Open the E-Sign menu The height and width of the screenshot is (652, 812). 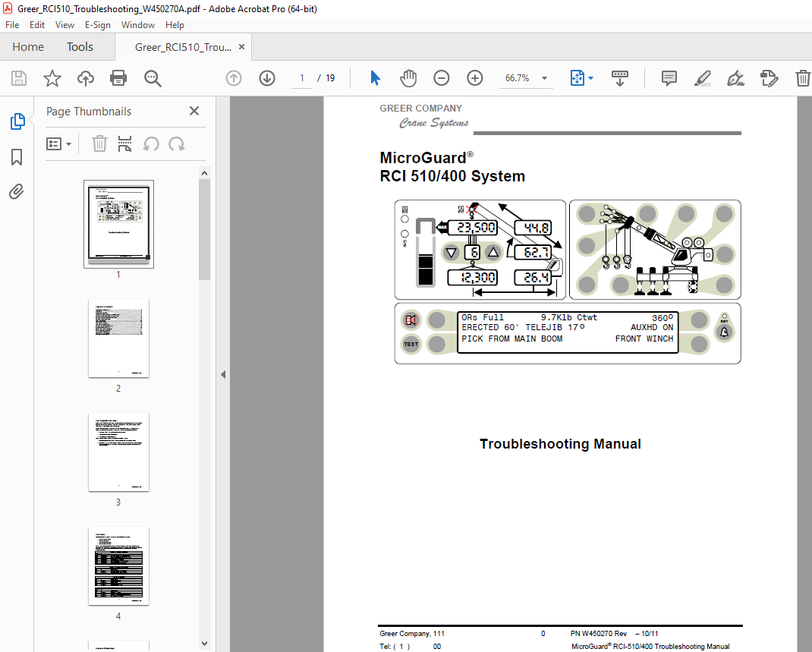pyautogui.click(x=98, y=25)
